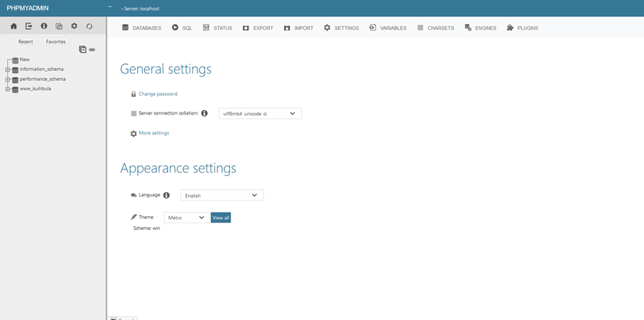The width and height of the screenshot is (644, 320).
Task: Open the Language dropdown
Action: (x=222, y=196)
